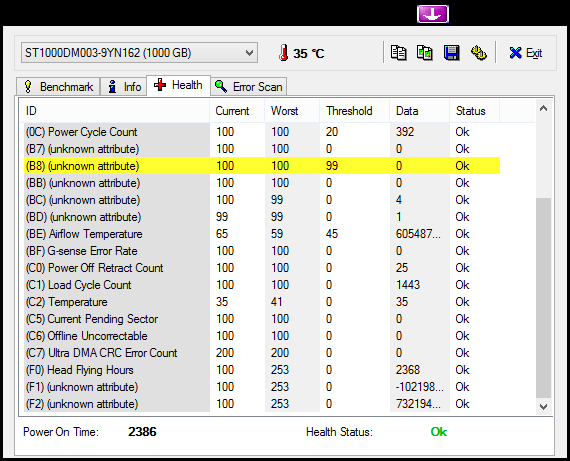Click data value 25 in Power Off Retract row
The height and width of the screenshot is (461, 570).
coord(402,268)
